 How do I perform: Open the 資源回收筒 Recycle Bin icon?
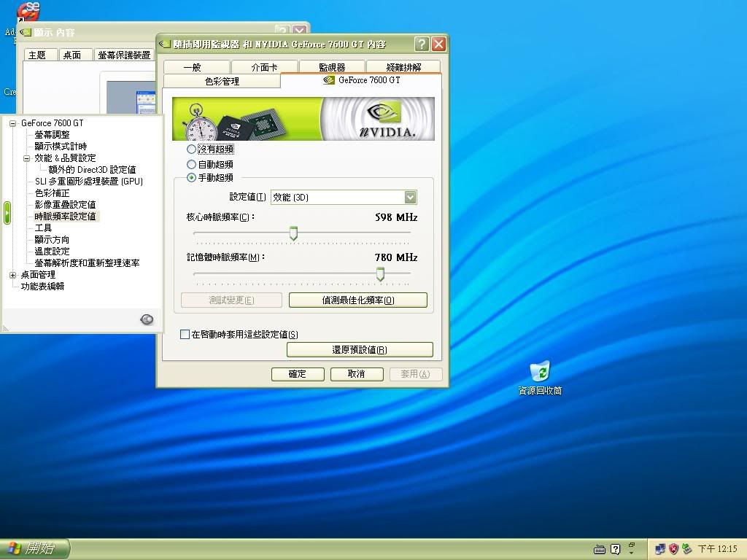click(540, 372)
